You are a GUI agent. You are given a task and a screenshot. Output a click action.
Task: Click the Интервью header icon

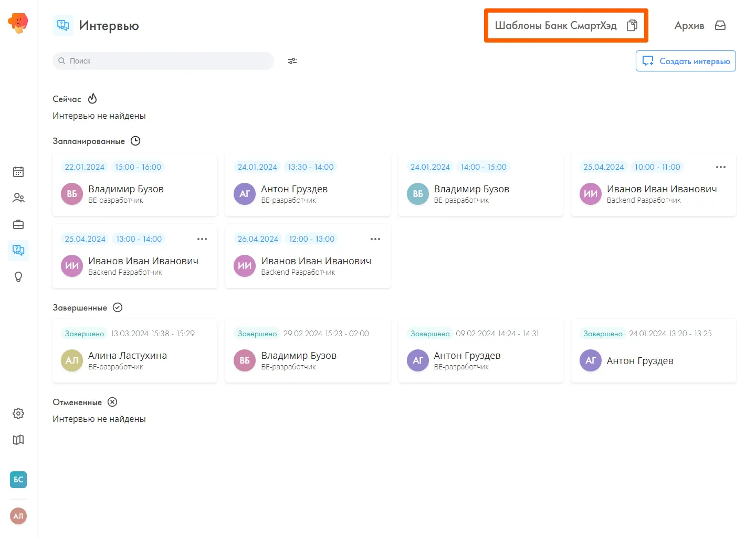pyautogui.click(x=63, y=25)
